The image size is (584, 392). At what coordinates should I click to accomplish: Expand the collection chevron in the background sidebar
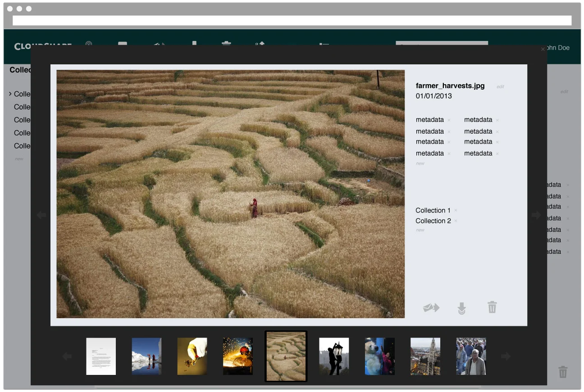tap(10, 94)
